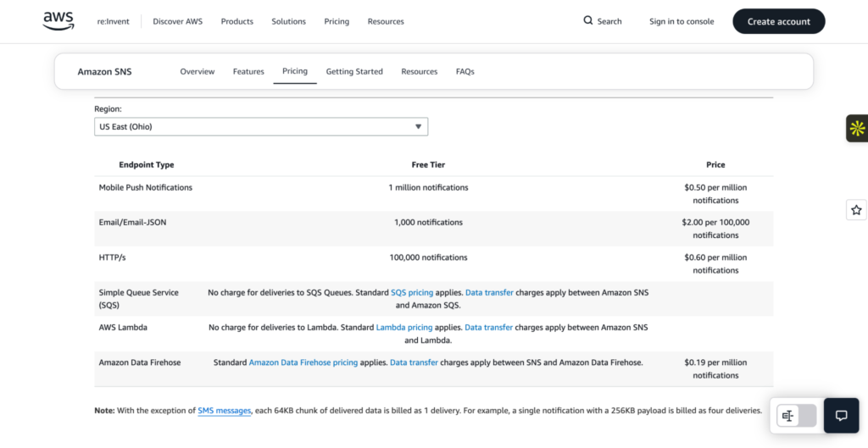The image size is (868, 448).
Task: Open the Discover AWS menu
Action: pyautogui.click(x=178, y=21)
